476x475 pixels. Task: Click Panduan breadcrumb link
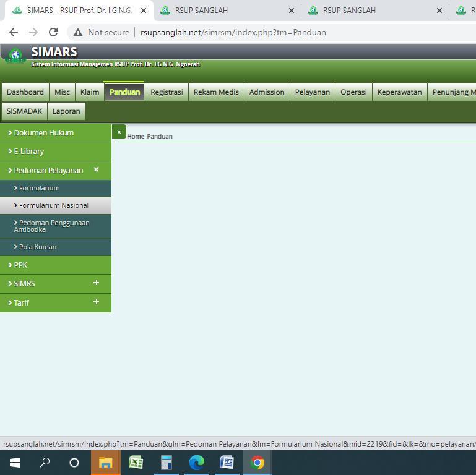[160, 137]
